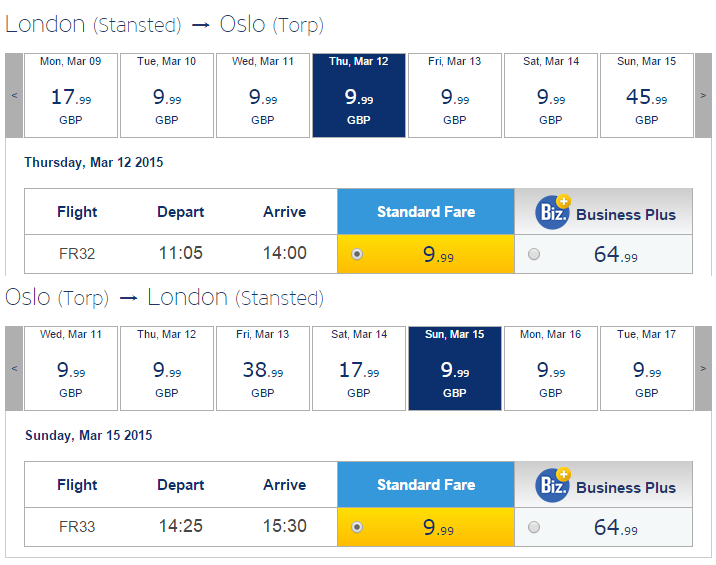The width and height of the screenshot is (716, 565).
Task: Pick Fri, Mar 13 return date at 38.99
Action: coord(263,368)
